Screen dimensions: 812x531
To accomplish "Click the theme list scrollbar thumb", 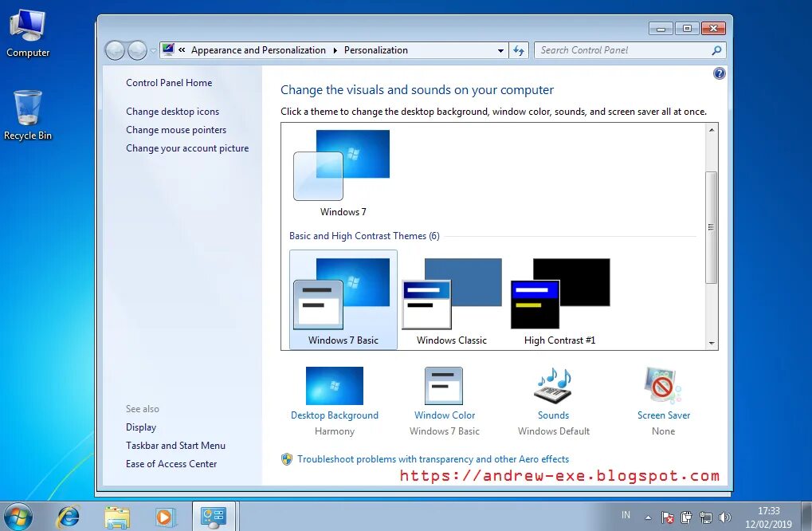I will pyautogui.click(x=712, y=227).
